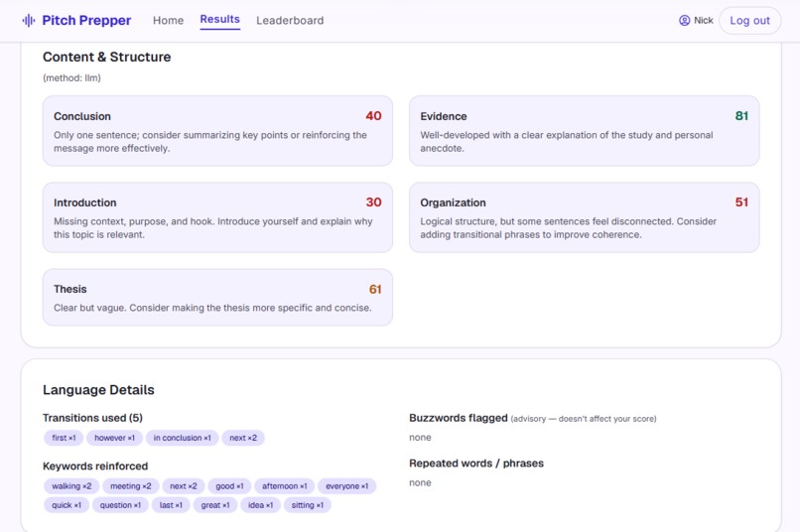800x532 pixels.
Task: Click the Pitch Prepper waveform logo icon
Action: point(29,21)
